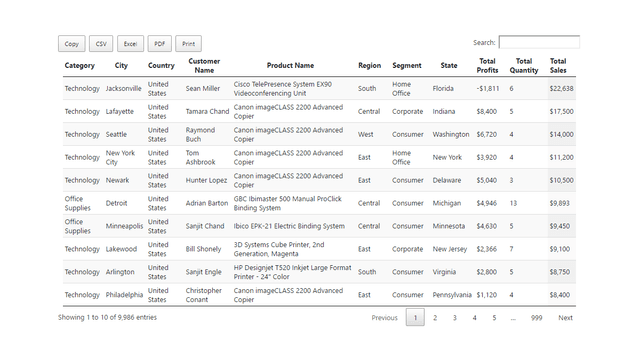640x363 pixels.
Task: Sort by Total Profits column
Action: (487, 65)
